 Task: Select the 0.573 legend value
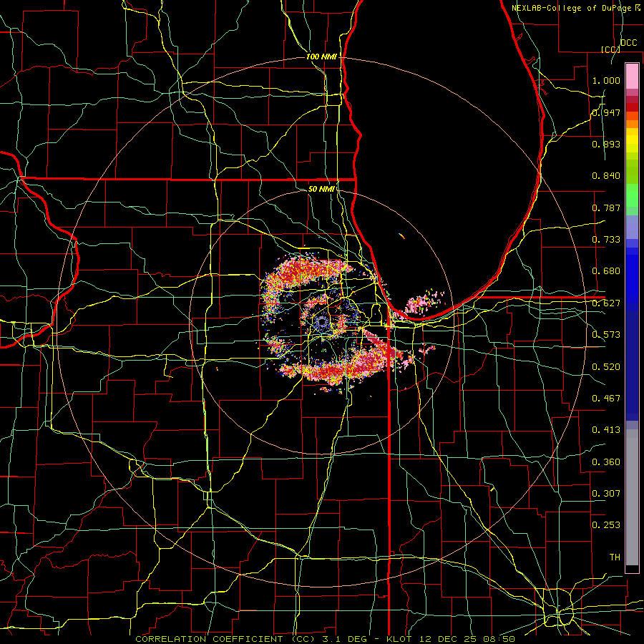606,335
